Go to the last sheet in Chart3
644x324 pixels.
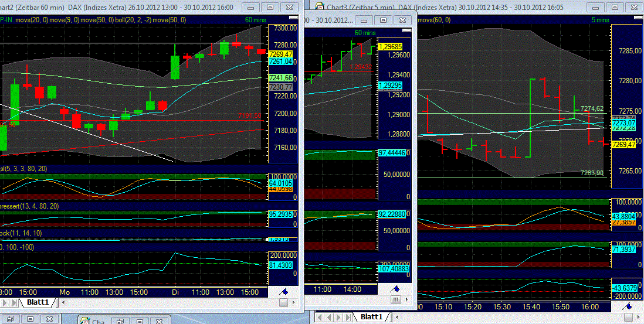pos(347,317)
